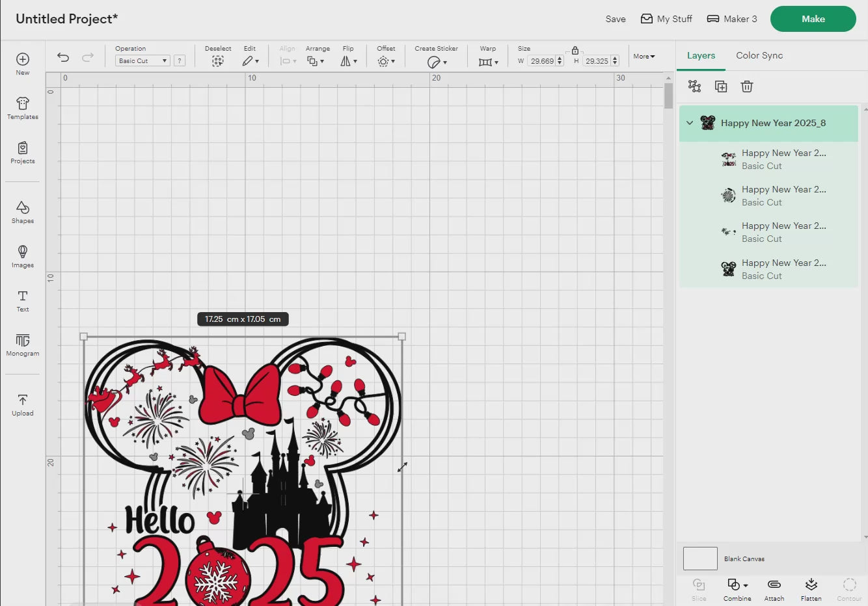This screenshot has width=868, height=606.
Task: Click the Delete layer trash icon
Action: pyautogui.click(x=747, y=86)
